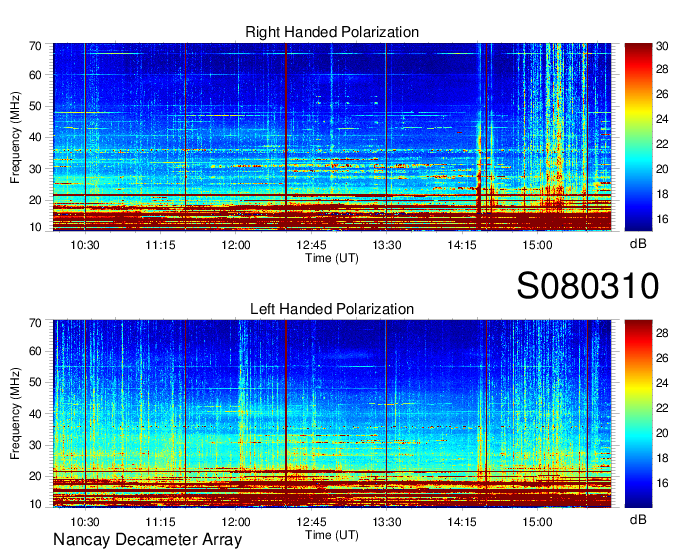
Task: Select the large "S080310" label
Action: coord(588,286)
